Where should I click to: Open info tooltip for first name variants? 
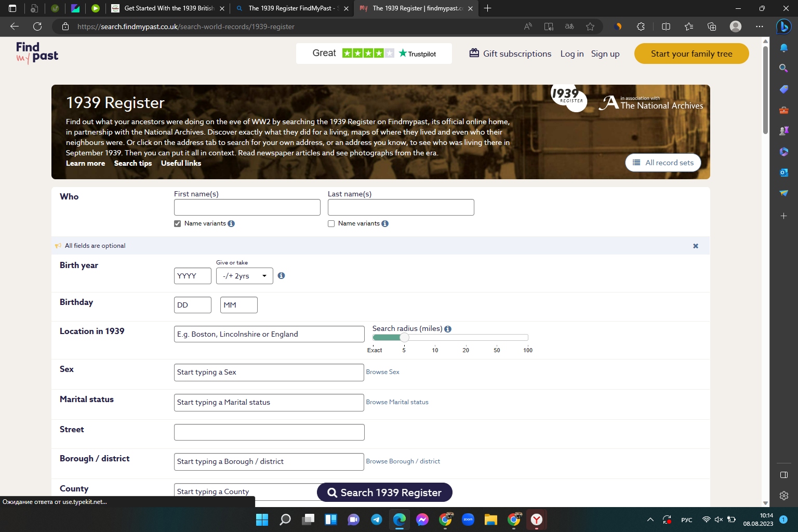231,223
